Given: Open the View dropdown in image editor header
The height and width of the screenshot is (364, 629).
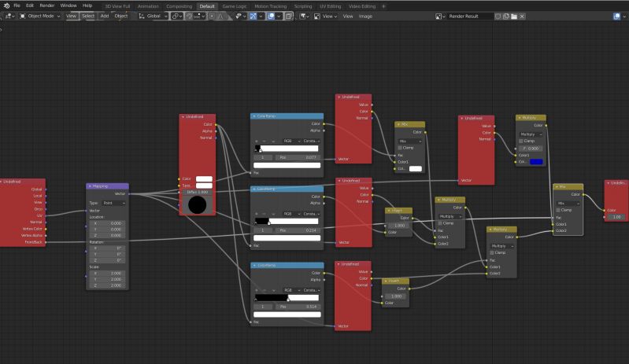Looking at the screenshot, I should [327, 17].
